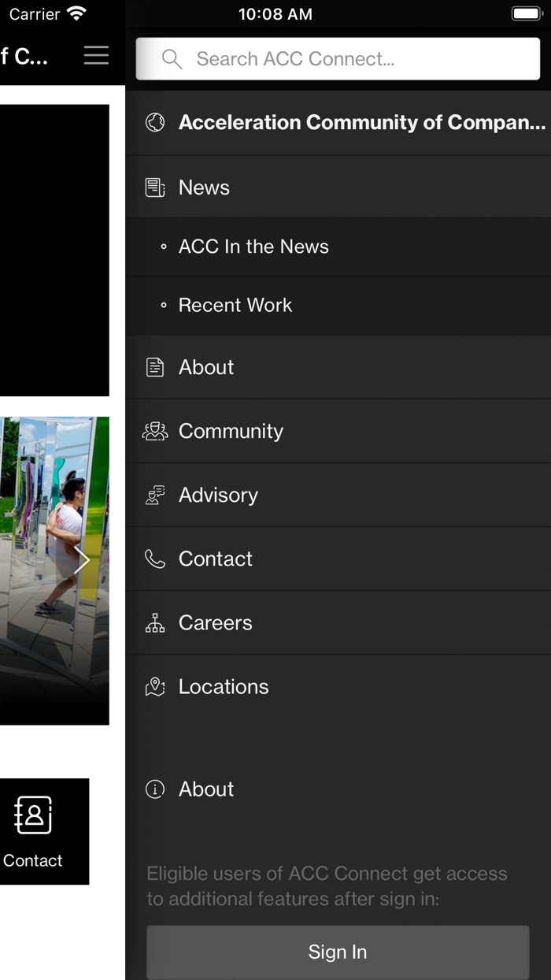Screen dimensions: 551x980
Task: Select Locations from the menu
Action: point(224,686)
